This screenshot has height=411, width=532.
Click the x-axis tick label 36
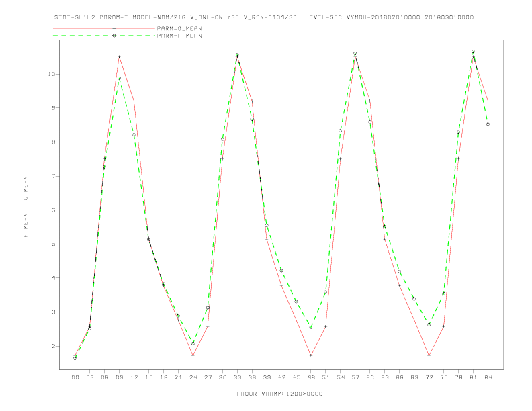[252, 377]
